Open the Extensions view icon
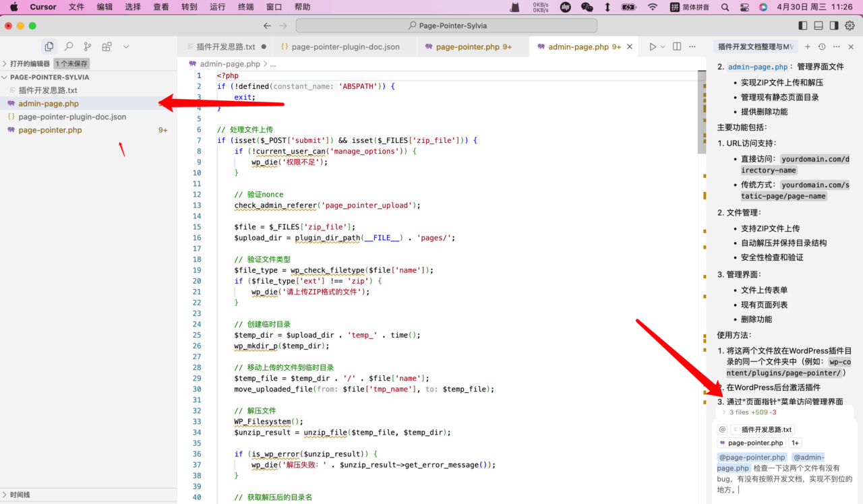The image size is (863, 504). coord(107,46)
